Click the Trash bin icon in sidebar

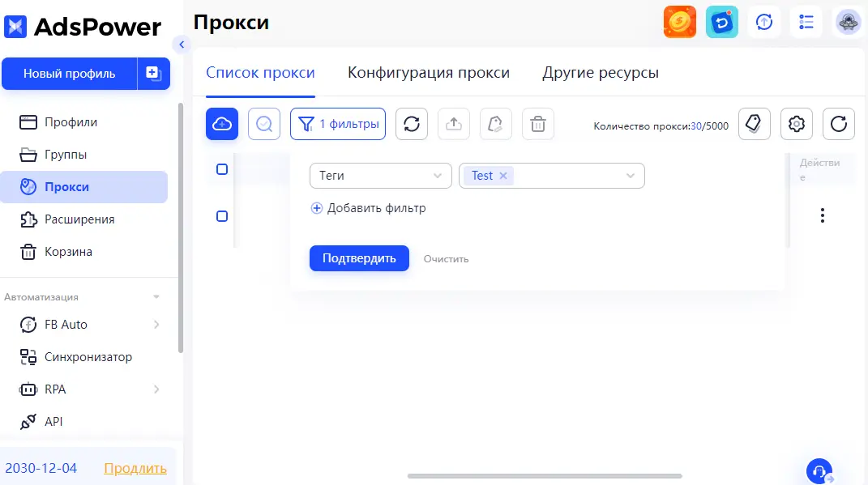coord(28,252)
